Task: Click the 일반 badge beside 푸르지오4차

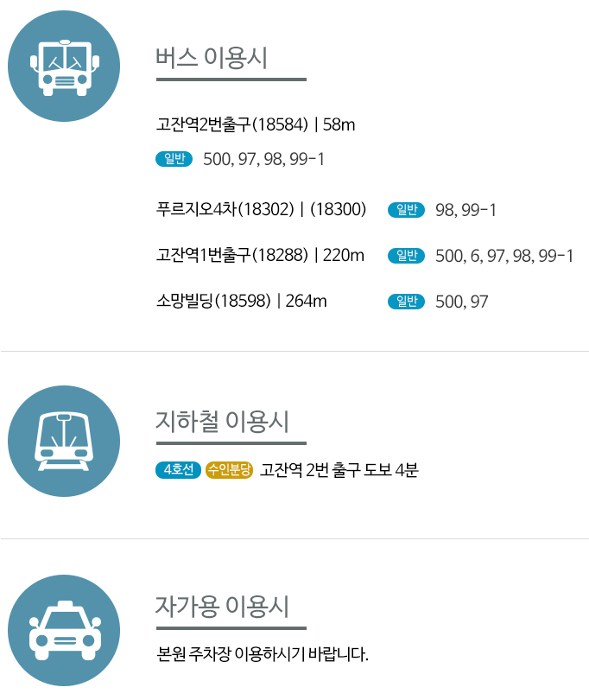Action: pyautogui.click(x=406, y=209)
